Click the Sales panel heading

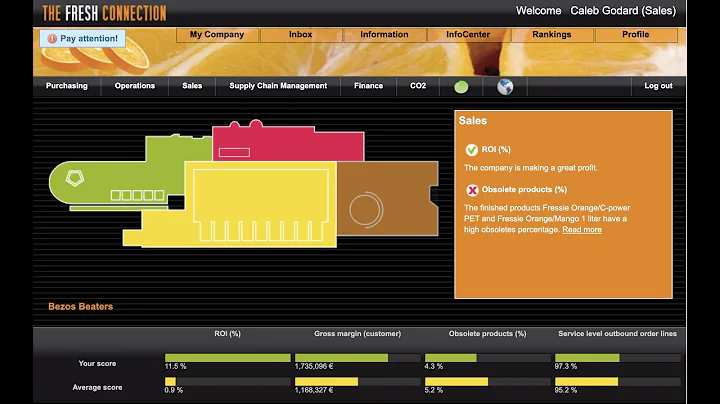(x=472, y=121)
